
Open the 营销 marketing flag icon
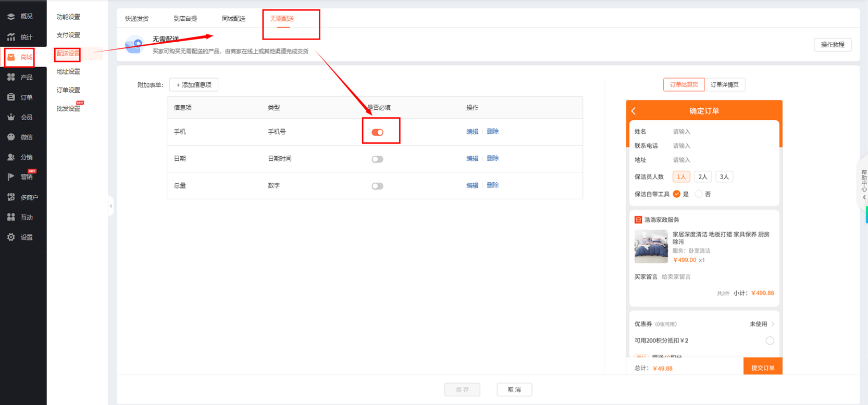coord(11,177)
